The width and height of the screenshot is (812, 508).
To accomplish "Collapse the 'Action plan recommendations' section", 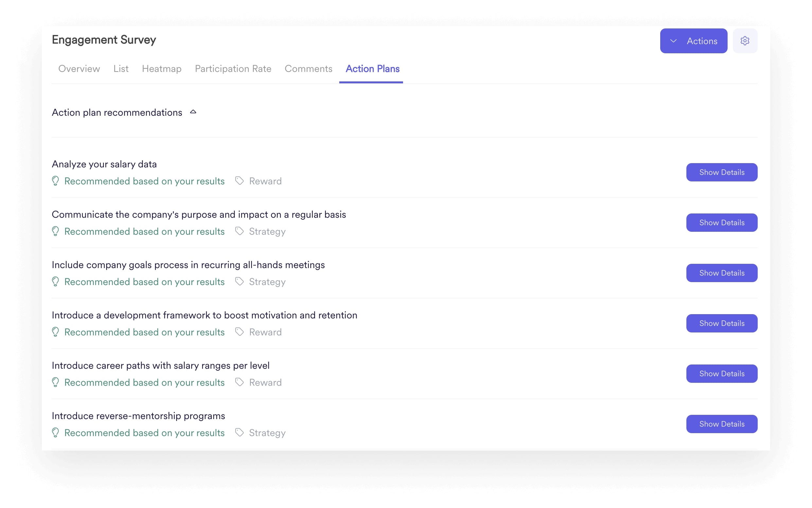I will pyautogui.click(x=193, y=112).
